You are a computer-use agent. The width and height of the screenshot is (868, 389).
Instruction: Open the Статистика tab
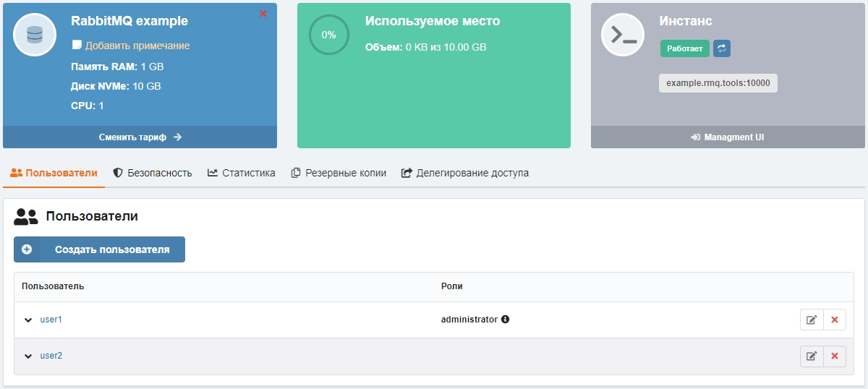[x=242, y=173]
